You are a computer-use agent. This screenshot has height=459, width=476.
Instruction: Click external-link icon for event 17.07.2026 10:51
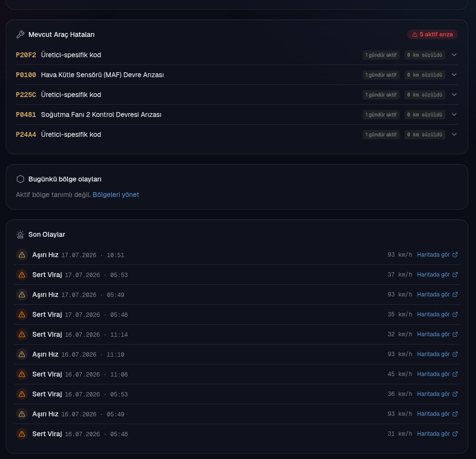tap(455, 255)
